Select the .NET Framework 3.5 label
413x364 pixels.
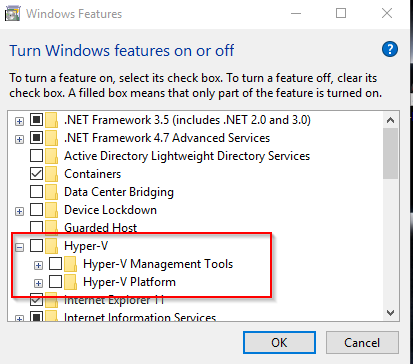pyautogui.click(x=187, y=120)
